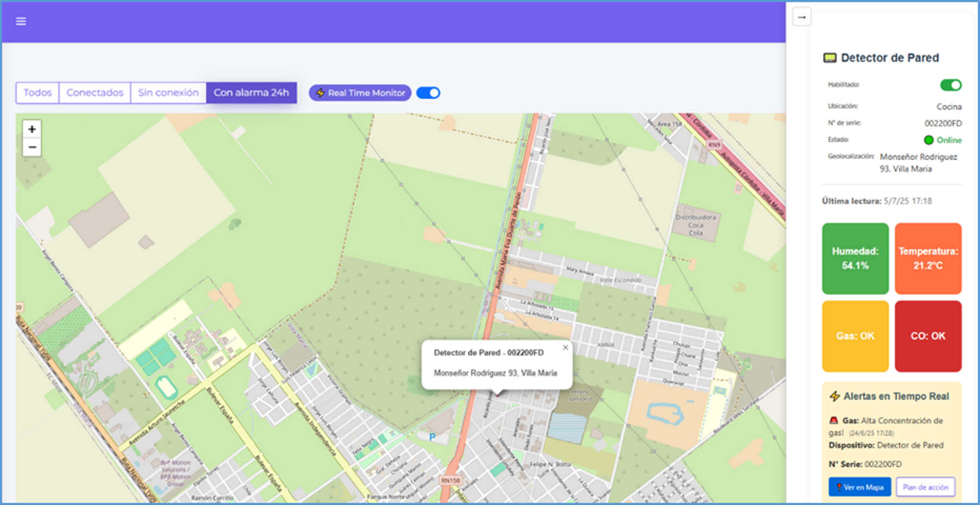Click the Detector de Pared panel title
Viewport: 980px width, 505px height.
pos(890,58)
